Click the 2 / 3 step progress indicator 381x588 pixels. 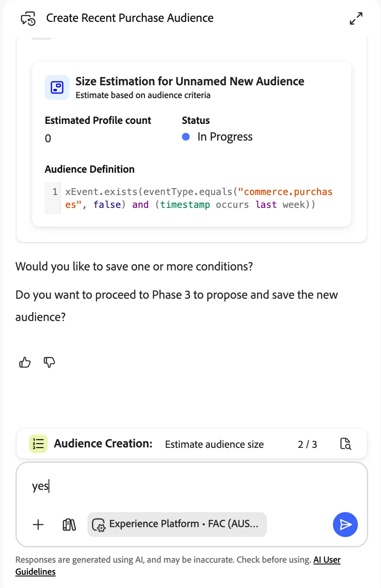click(307, 444)
